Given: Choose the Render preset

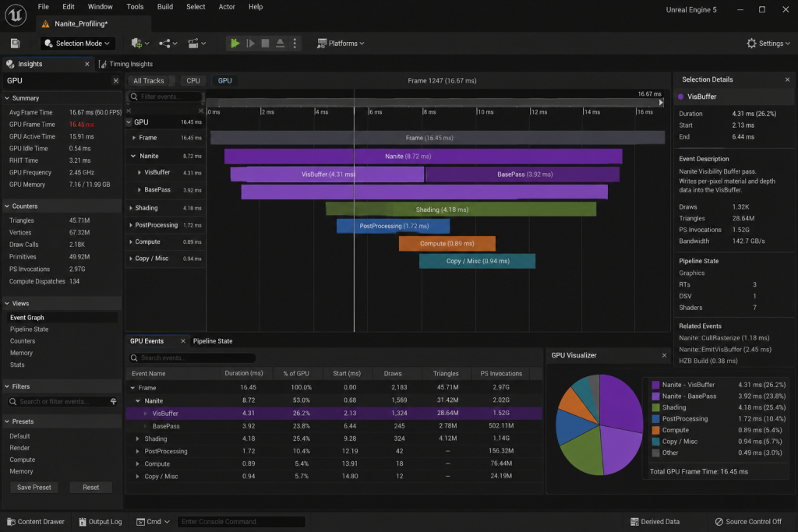Looking at the screenshot, I should [19, 448].
